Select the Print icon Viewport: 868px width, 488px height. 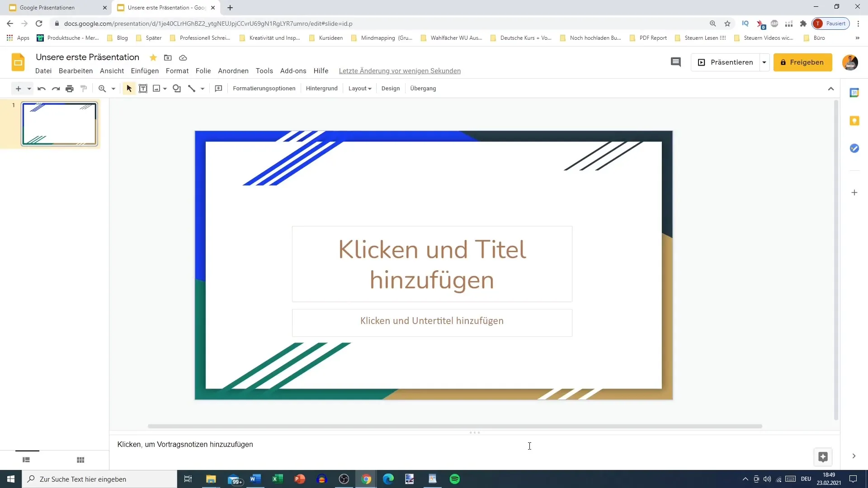[x=70, y=88]
